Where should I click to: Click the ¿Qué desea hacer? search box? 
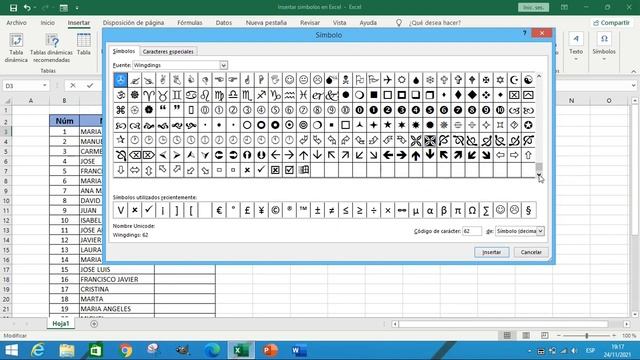(x=435, y=22)
